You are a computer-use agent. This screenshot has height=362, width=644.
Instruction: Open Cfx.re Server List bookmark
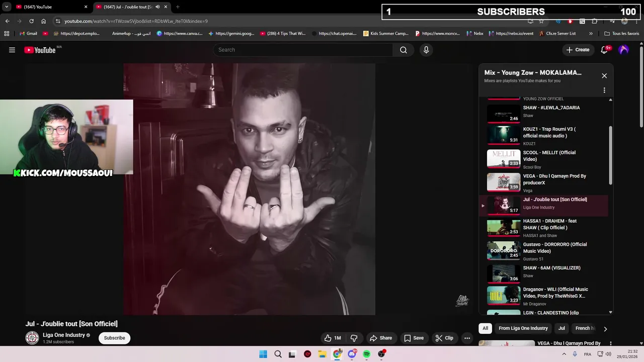pyautogui.click(x=557, y=34)
